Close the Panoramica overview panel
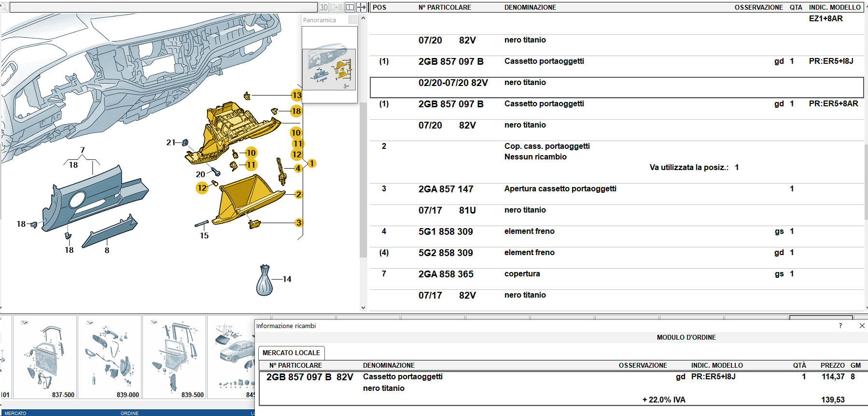The height and width of the screenshot is (416, 868). pos(352,20)
